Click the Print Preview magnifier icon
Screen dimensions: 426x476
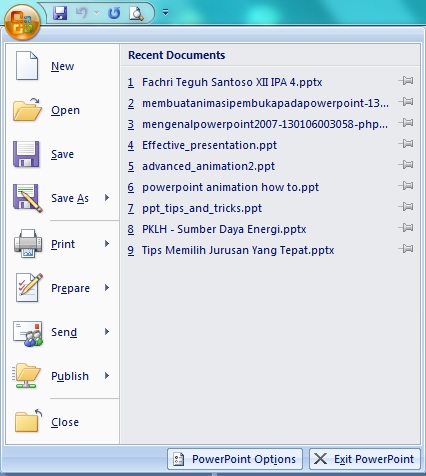[x=136, y=14]
